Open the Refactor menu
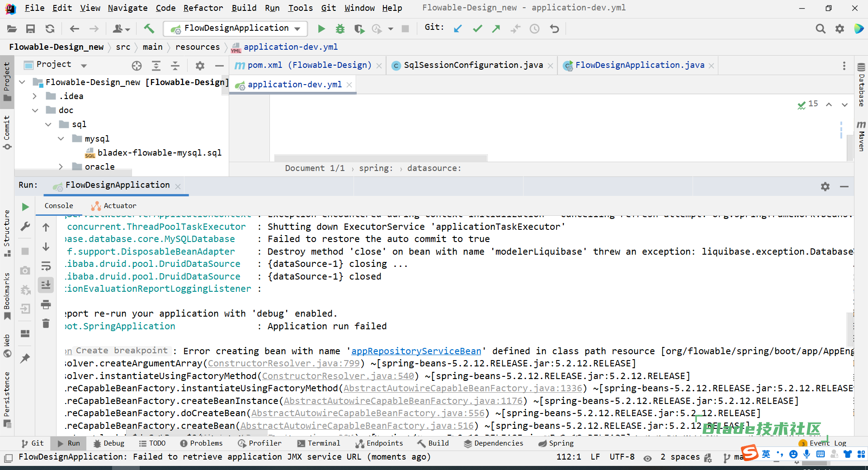868x470 pixels. pyautogui.click(x=203, y=8)
